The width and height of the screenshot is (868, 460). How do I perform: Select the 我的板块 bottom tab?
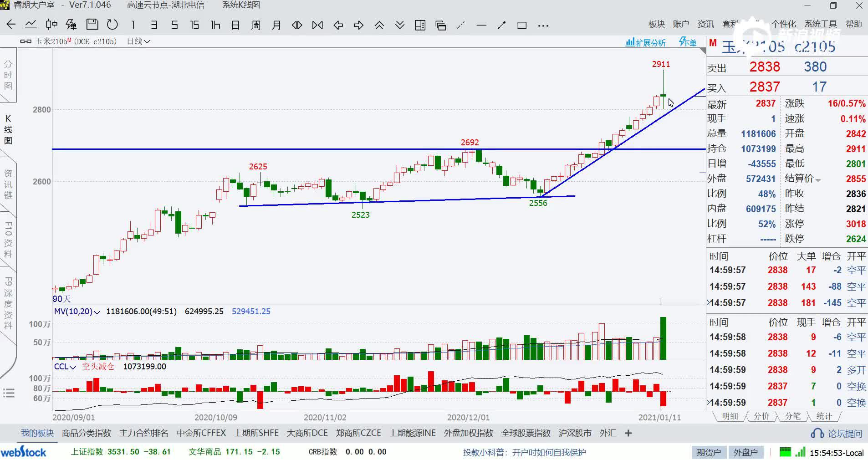click(37, 433)
